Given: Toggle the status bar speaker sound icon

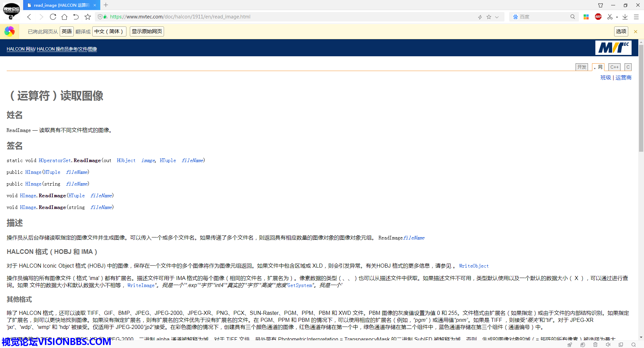Looking at the screenshot, I should (x=608, y=344).
